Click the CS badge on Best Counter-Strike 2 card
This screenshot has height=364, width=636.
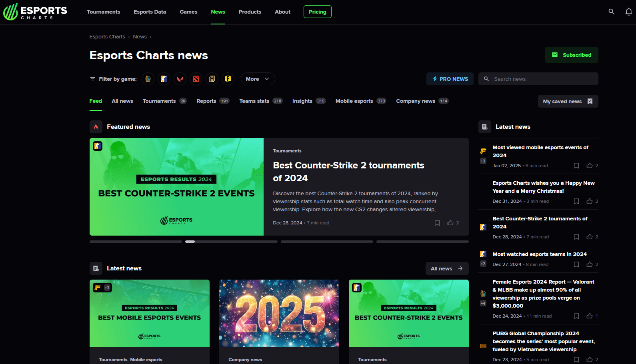coord(357,287)
